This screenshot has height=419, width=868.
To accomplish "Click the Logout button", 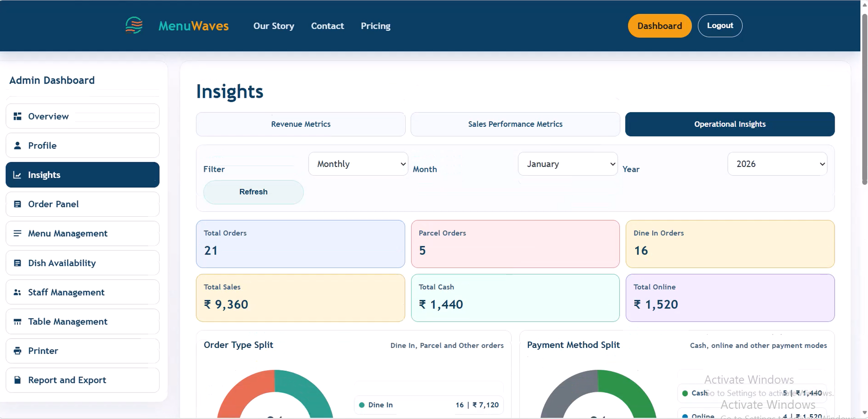I will (x=720, y=26).
